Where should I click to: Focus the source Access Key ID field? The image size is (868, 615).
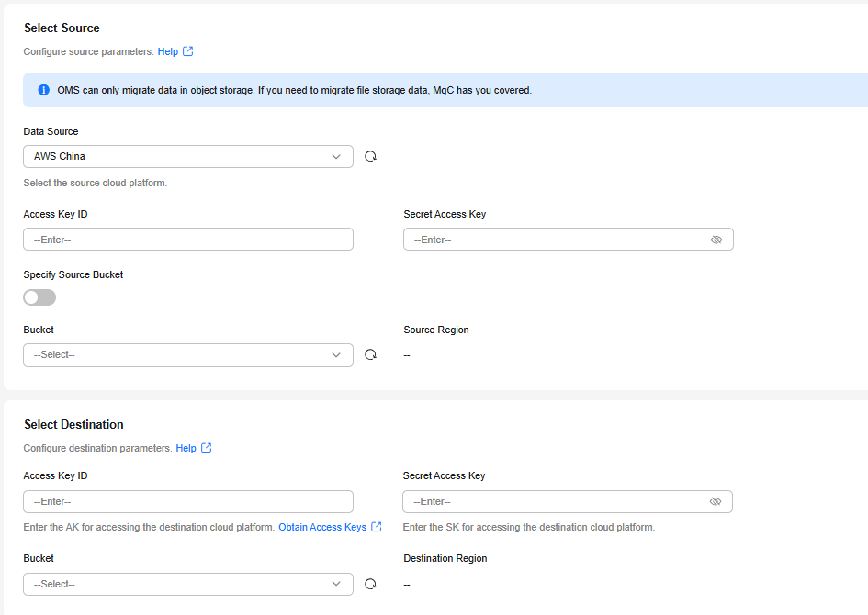coord(188,240)
